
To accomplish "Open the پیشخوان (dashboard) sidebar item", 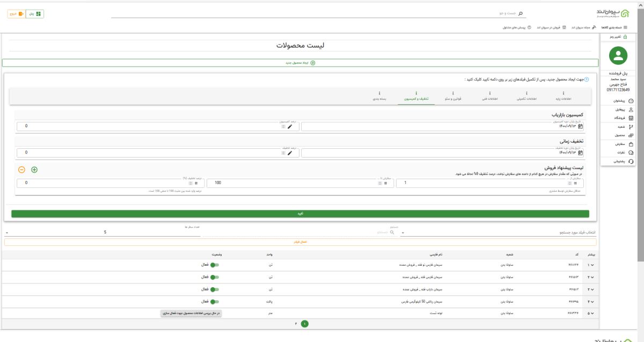I will 631,101.
